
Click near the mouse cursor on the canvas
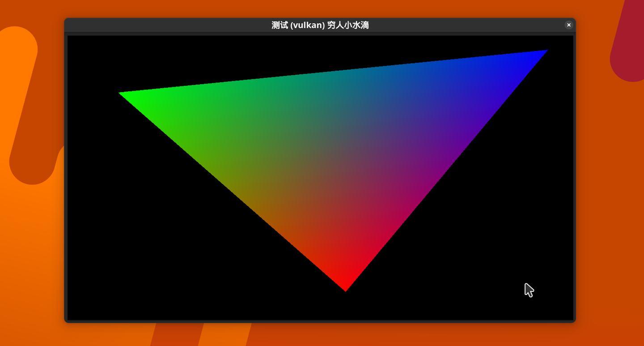click(x=529, y=290)
